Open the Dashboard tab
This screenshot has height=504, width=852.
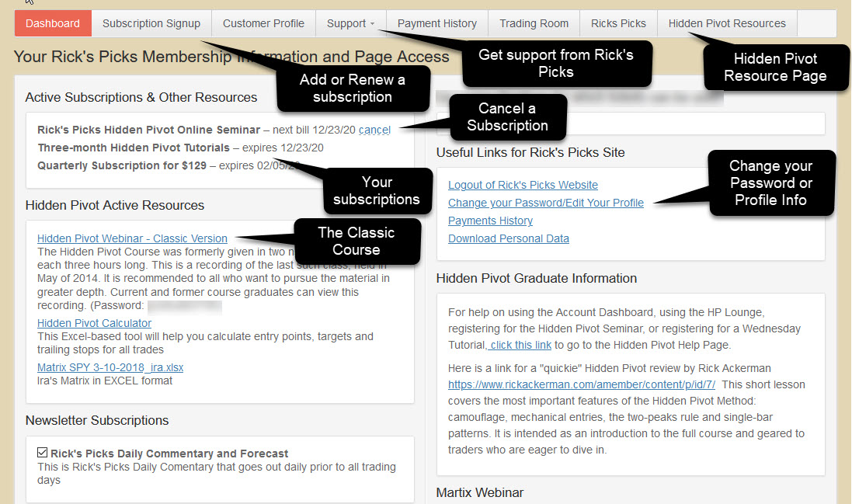(53, 23)
